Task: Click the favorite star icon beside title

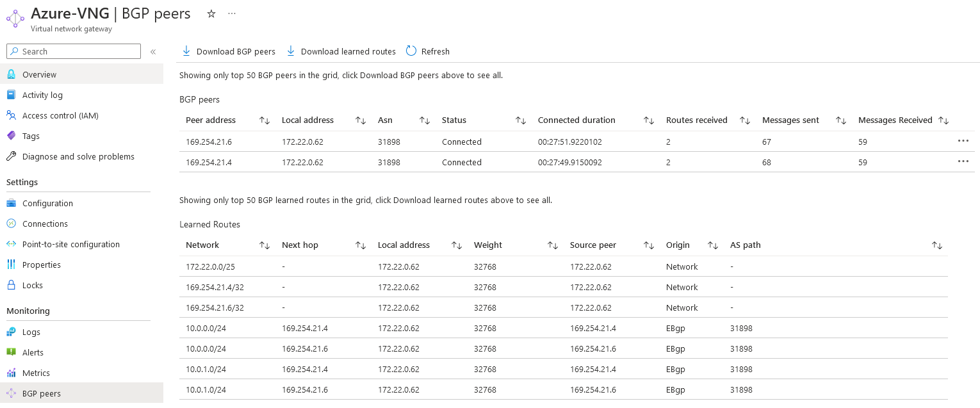Action: (211, 13)
